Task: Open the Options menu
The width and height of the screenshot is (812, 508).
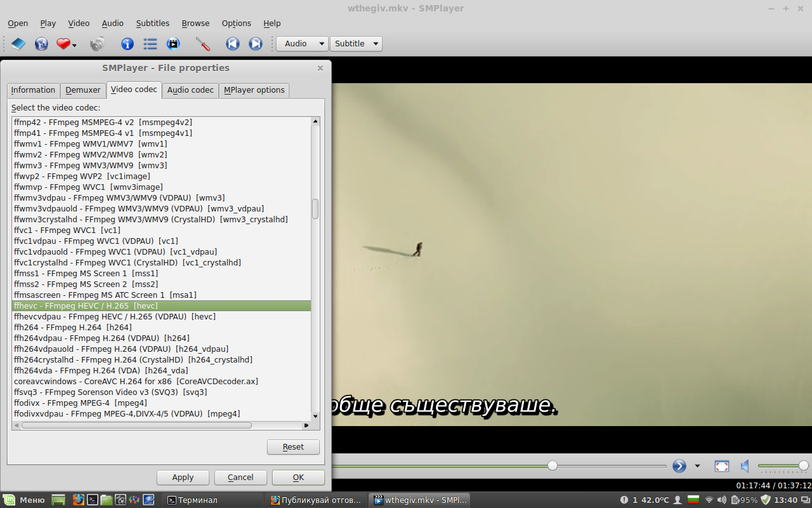Action: tap(237, 23)
